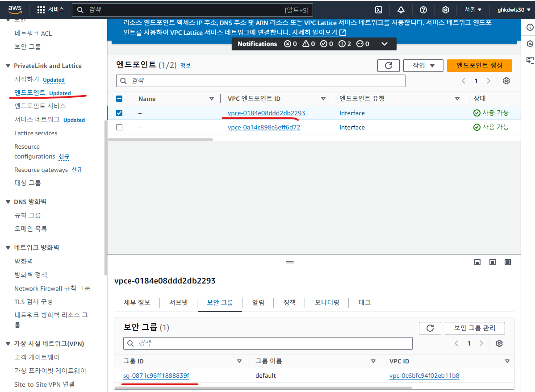Viewport: 535px width, 392px height.
Task: Switch to the 세부 정보 tab
Action: [x=137, y=302]
